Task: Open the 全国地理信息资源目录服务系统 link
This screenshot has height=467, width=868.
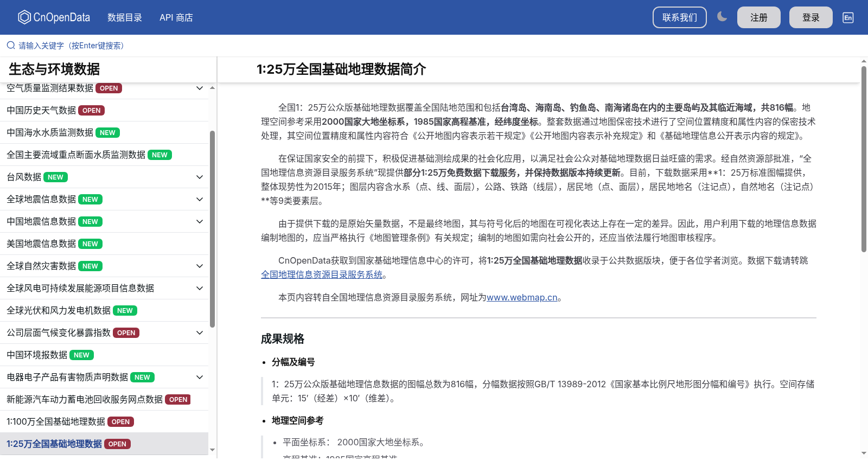Action: pyautogui.click(x=322, y=274)
